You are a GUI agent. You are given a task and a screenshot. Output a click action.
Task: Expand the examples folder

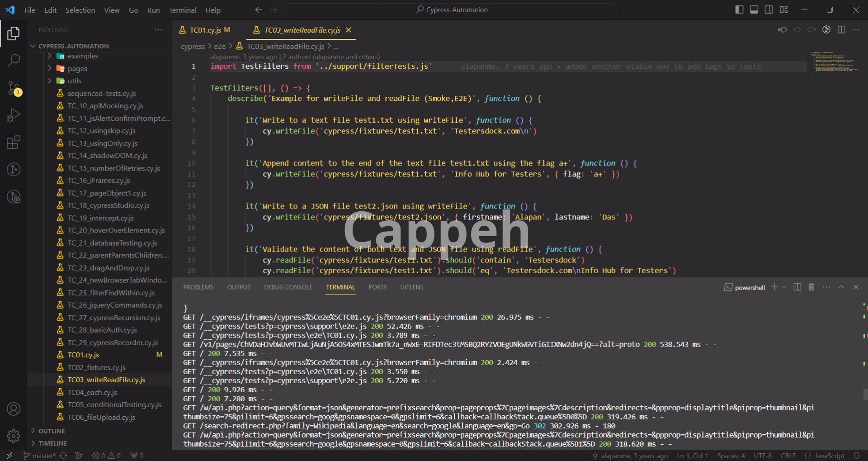point(83,56)
